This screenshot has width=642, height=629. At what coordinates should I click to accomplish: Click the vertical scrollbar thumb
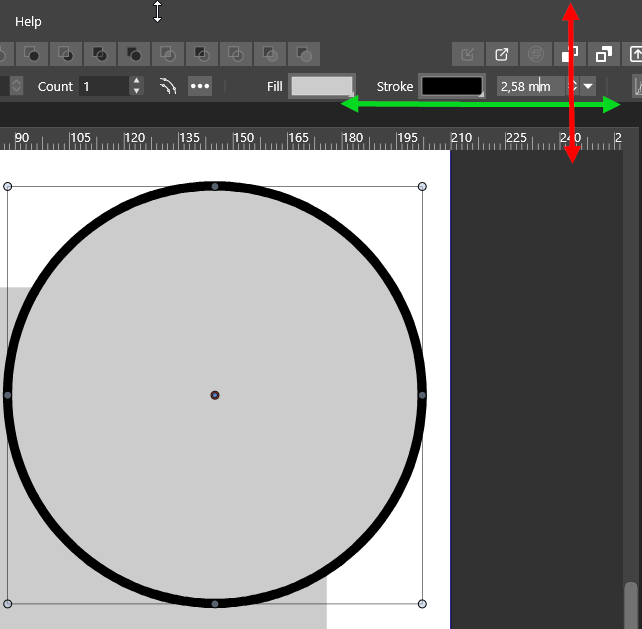click(x=630, y=605)
